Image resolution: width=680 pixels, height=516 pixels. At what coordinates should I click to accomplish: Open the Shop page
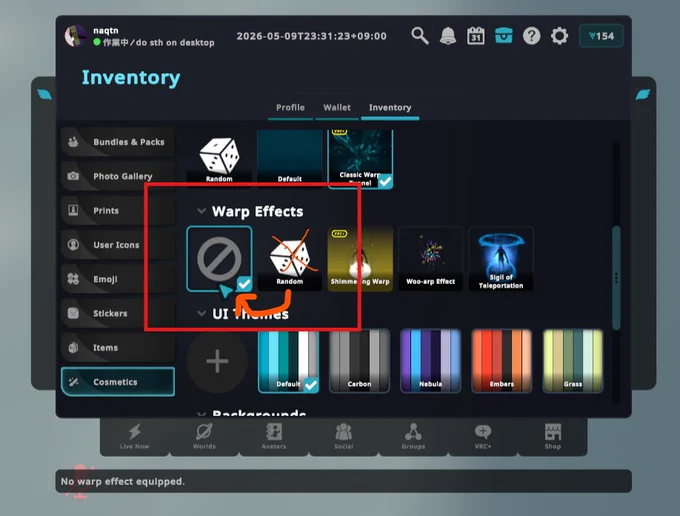(552, 436)
